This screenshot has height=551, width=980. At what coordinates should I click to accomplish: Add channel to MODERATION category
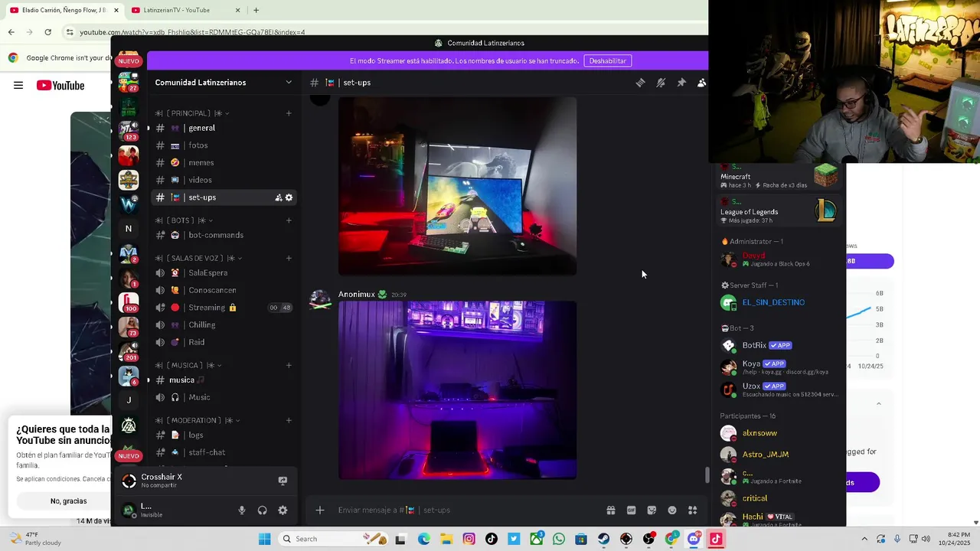coord(289,420)
